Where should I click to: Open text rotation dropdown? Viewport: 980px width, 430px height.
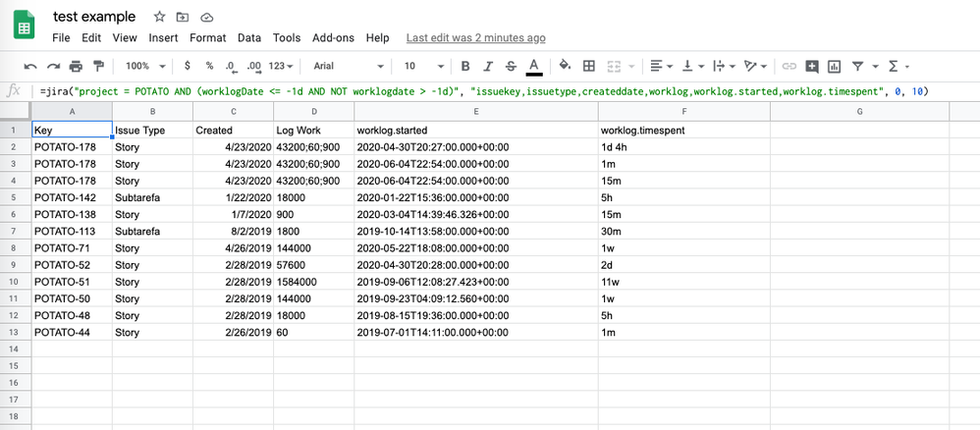pyautogui.click(x=756, y=66)
